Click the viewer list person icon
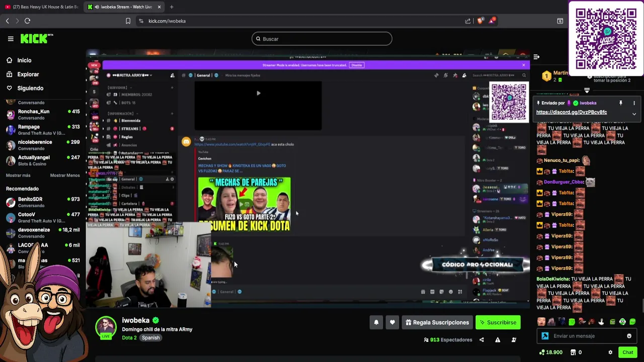Screen dimensions: 644x362 point(514,340)
